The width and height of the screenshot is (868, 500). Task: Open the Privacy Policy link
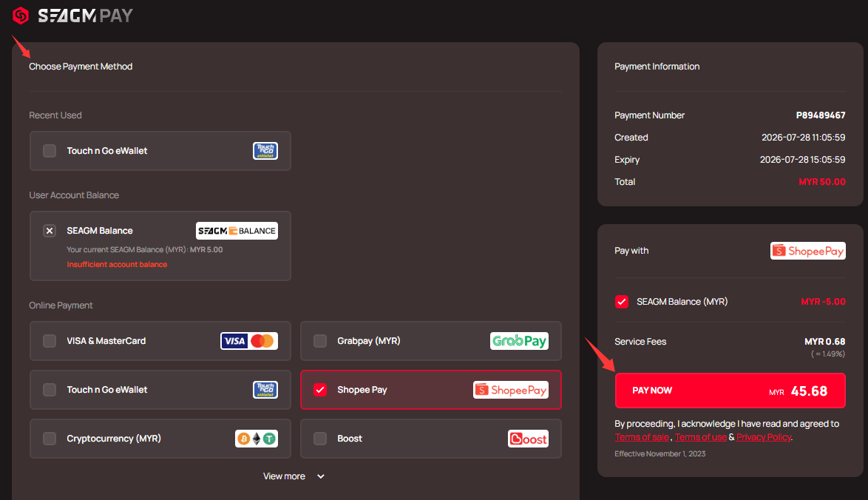click(764, 437)
